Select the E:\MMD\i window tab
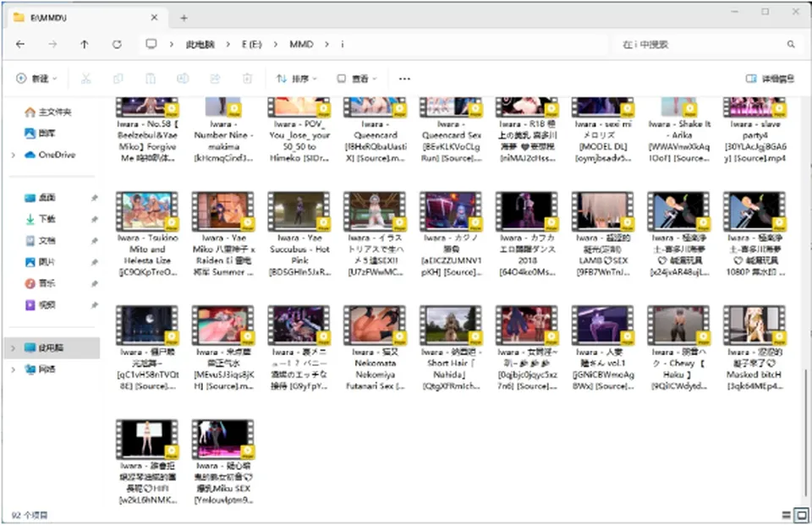 [86, 18]
